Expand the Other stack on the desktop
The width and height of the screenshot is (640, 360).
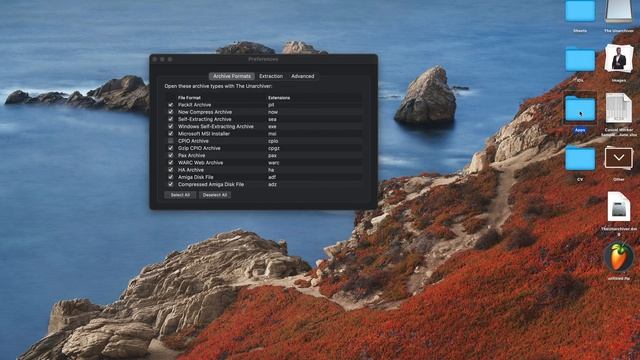pyautogui.click(x=619, y=158)
